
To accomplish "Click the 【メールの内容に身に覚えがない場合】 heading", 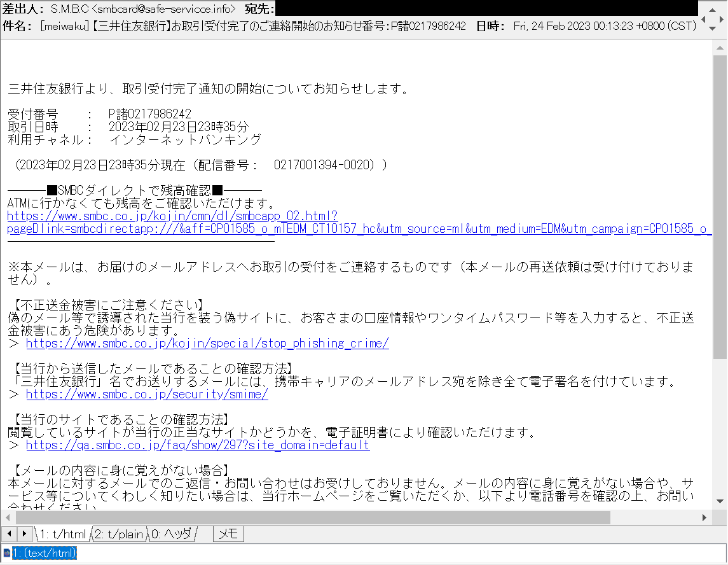I will click(120, 471).
